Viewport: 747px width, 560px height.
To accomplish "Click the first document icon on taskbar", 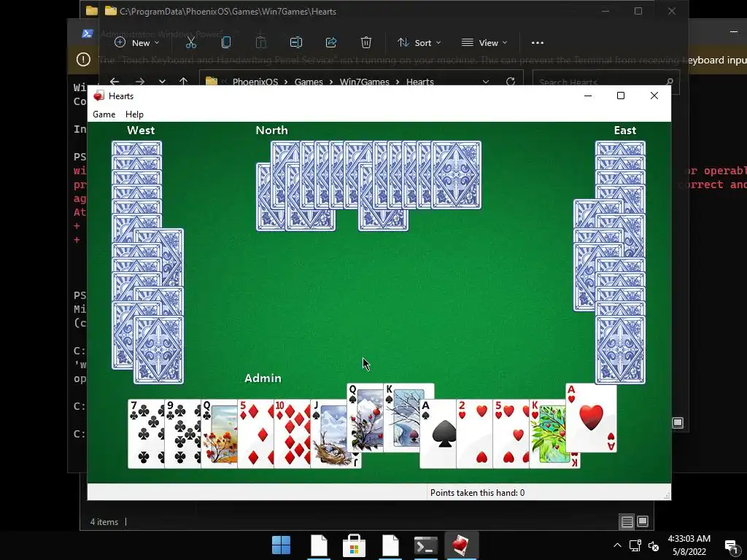I will 319,545.
